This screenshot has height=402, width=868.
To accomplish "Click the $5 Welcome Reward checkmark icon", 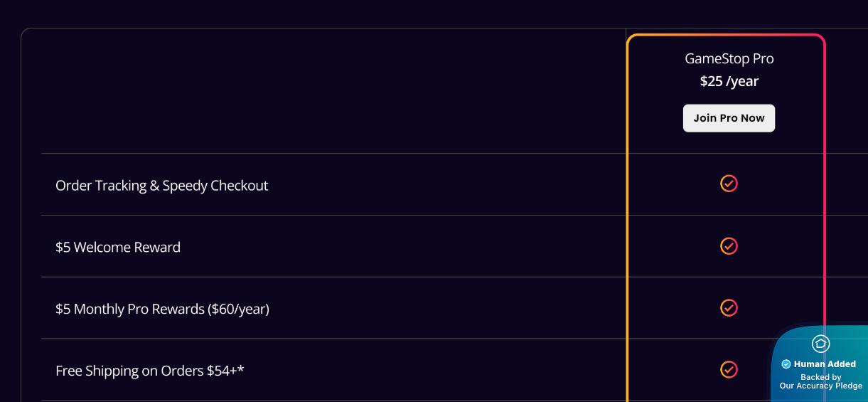I will [x=729, y=246].
